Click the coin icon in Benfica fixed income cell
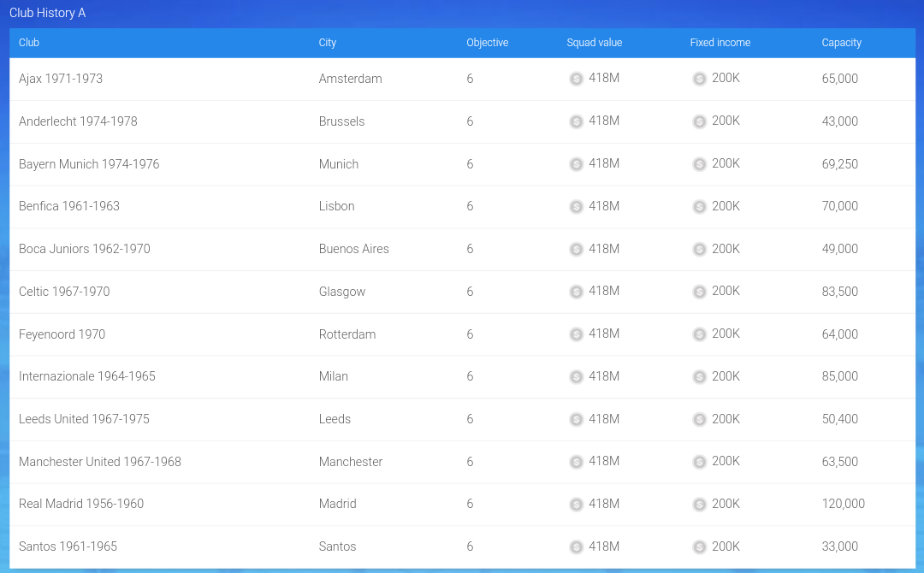Image resolution: width=924 pixels, height=573 pixels. [700, 207]
